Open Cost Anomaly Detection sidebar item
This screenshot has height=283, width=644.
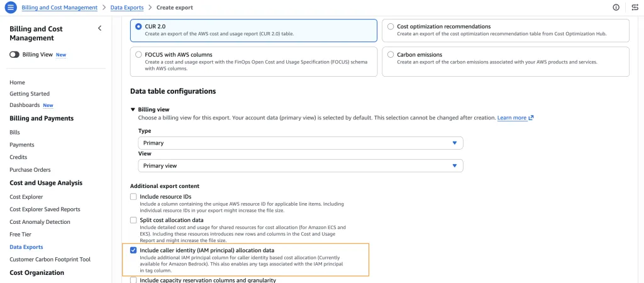tap(40, 222)
